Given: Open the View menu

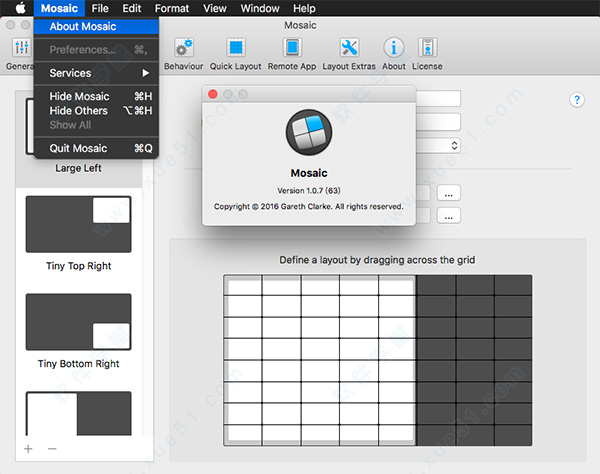Looking at the screenshot, I should 215,8.
